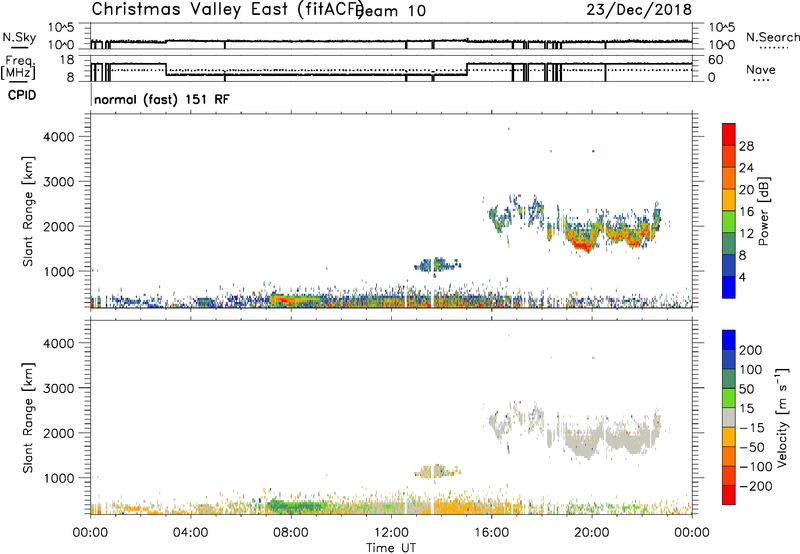The image size is (800, 554).
Task: Click the frequency step-up at 15:00 UT
Action: click(x=467, y=69)
